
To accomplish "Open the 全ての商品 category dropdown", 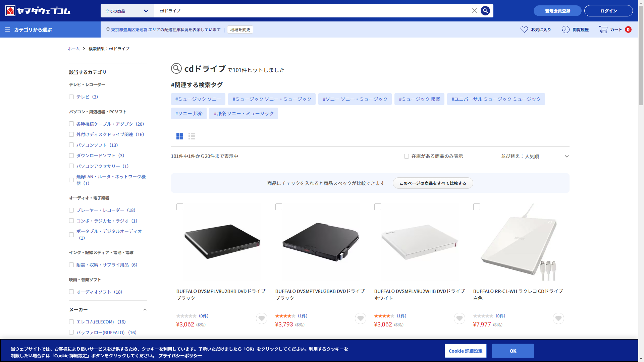I will click(127, 11).
